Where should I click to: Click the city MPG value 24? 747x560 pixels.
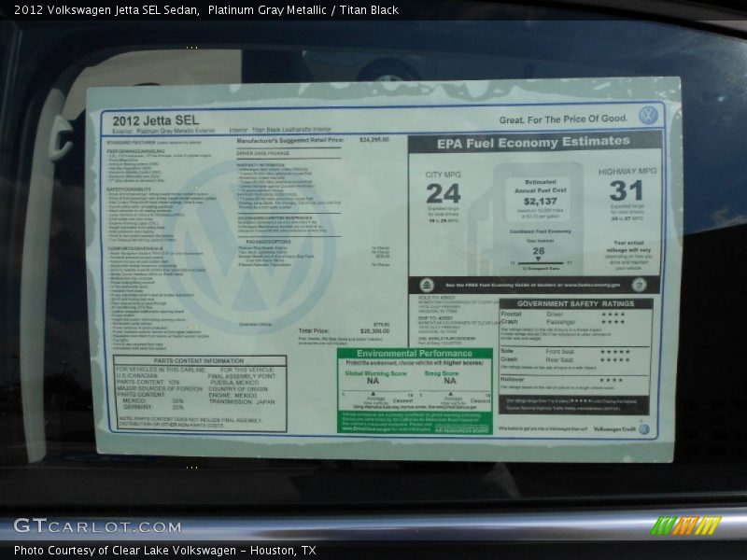[x=443, y=193]
